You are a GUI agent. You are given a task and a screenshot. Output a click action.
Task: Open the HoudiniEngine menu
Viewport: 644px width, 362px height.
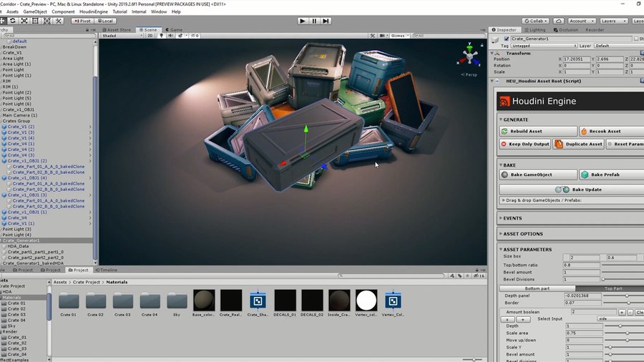[94, 11]
